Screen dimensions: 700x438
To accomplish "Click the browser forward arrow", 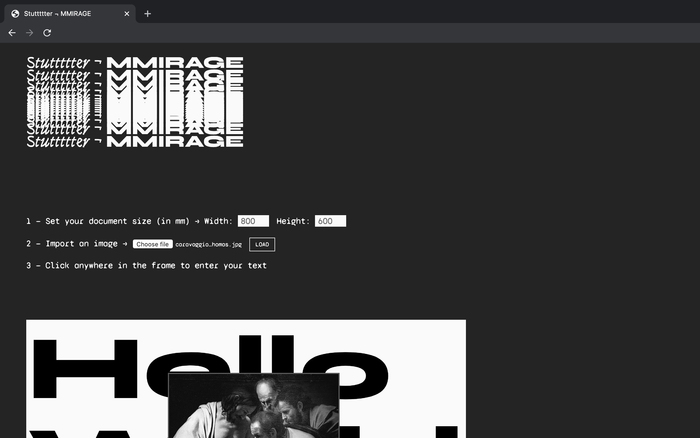I will pyautogui.click(x=29, y=33).
